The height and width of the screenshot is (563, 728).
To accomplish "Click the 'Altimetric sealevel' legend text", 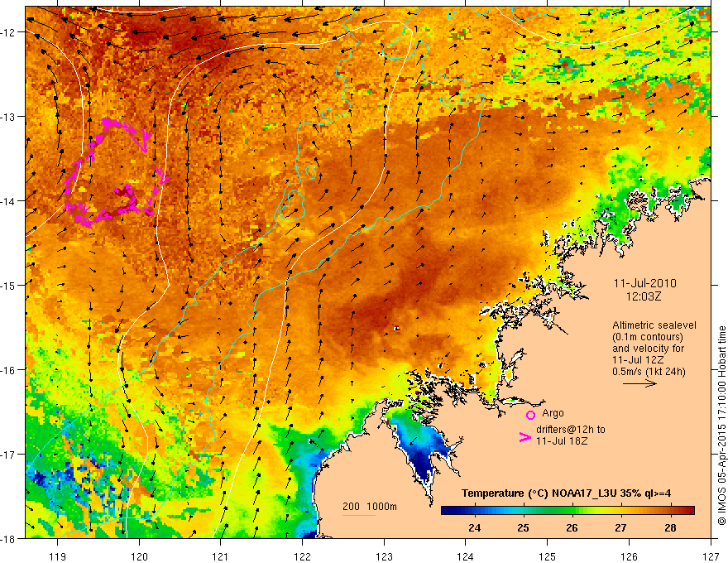I will coord(654,325).
